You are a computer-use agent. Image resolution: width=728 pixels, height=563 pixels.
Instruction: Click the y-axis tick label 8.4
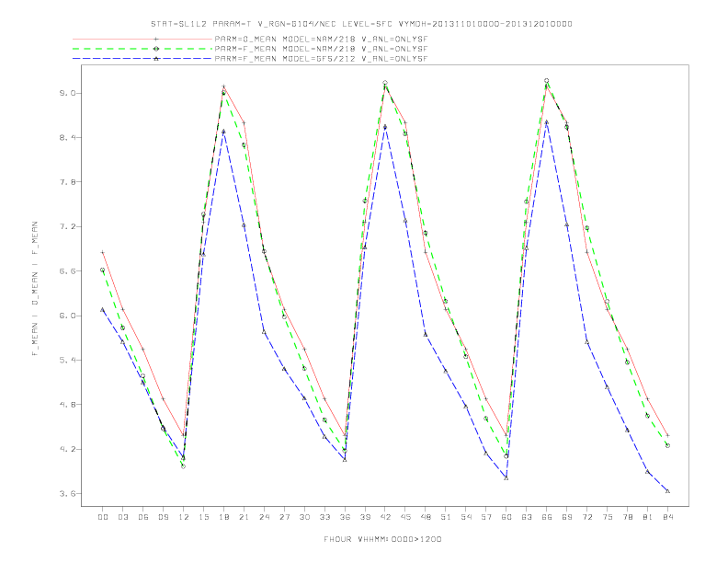pos(67,137)
